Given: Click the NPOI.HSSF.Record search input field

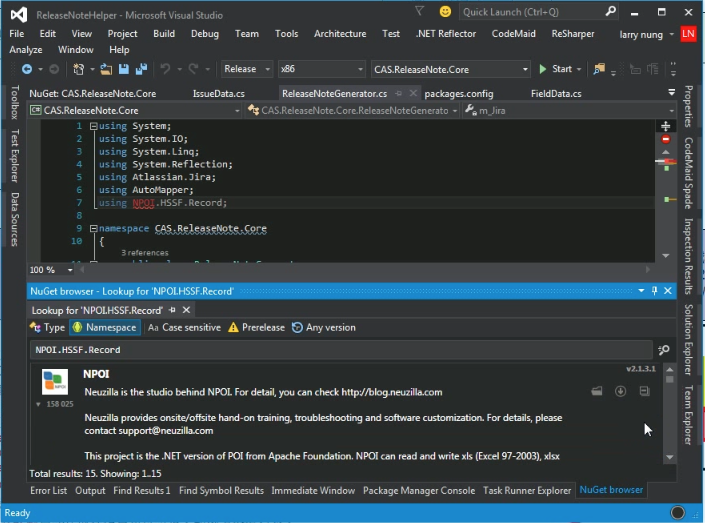Looking at the screenshot, I should click(x=341, y=350).
